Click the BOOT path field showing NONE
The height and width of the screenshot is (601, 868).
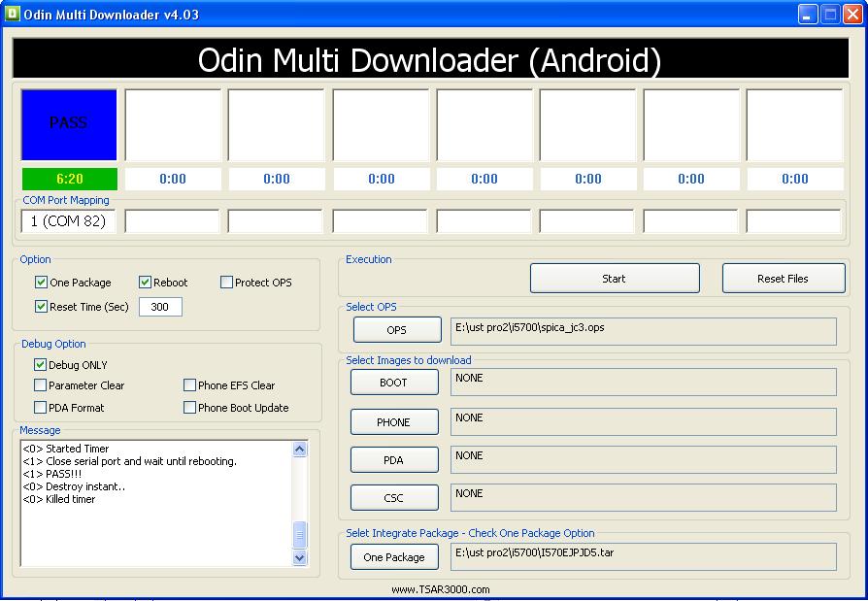644,382
